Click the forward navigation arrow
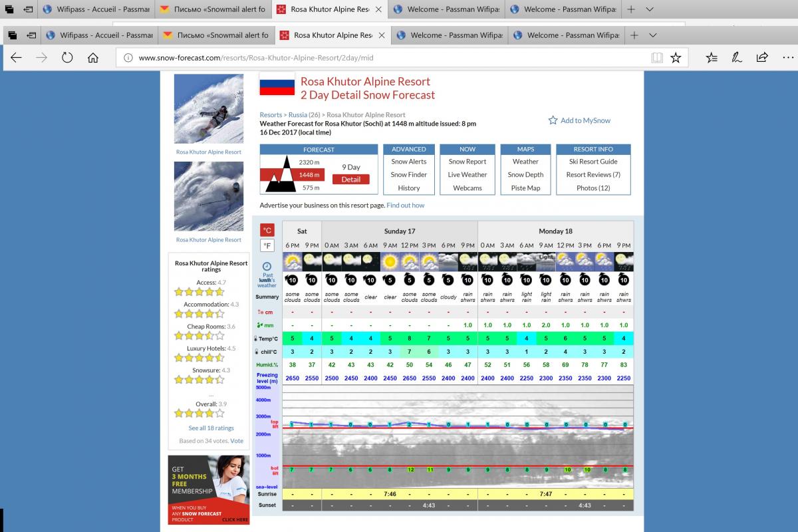This screenshot has height=532, width=798. coord(41,58)
